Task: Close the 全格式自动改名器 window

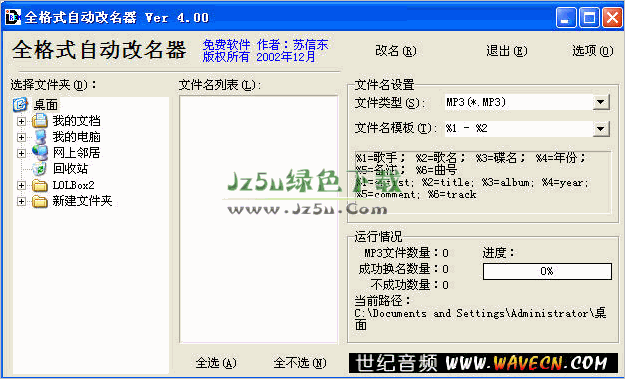Action: (x=612, y=18)
